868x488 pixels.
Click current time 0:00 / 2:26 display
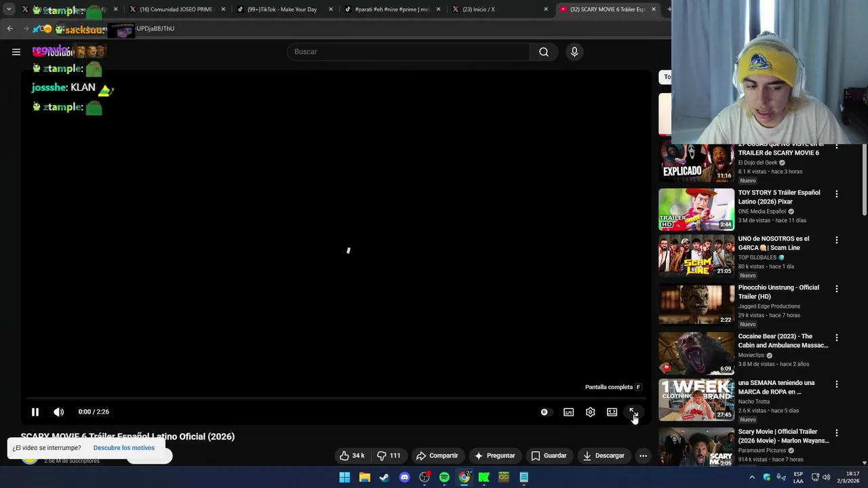point(94,412)
